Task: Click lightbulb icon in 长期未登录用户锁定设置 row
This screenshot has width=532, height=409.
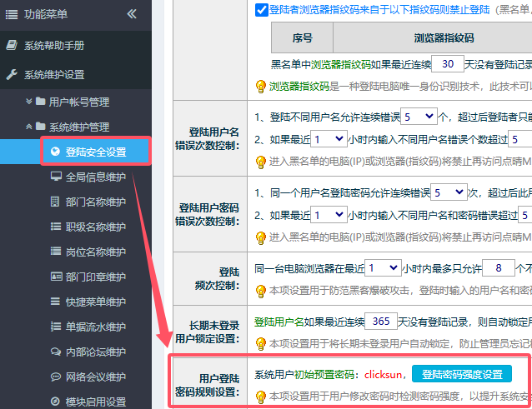Action: point(260,344)
